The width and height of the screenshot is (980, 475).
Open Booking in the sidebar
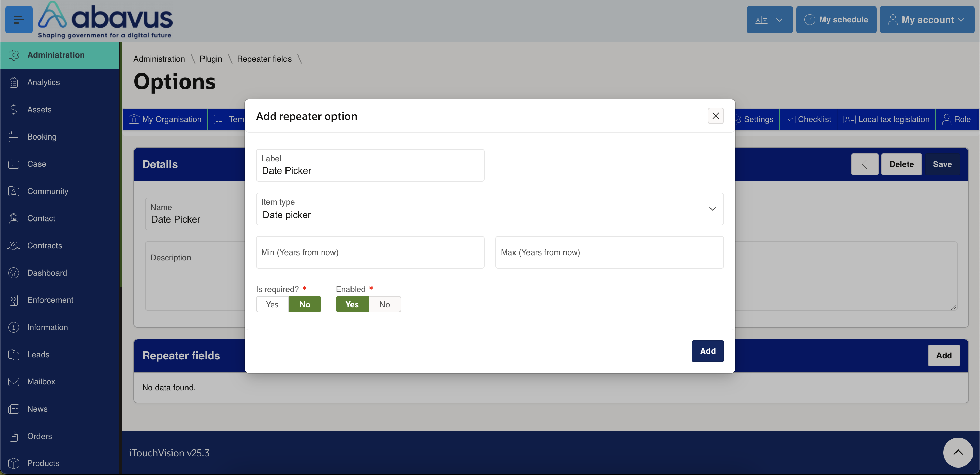[x=60, y=137]
